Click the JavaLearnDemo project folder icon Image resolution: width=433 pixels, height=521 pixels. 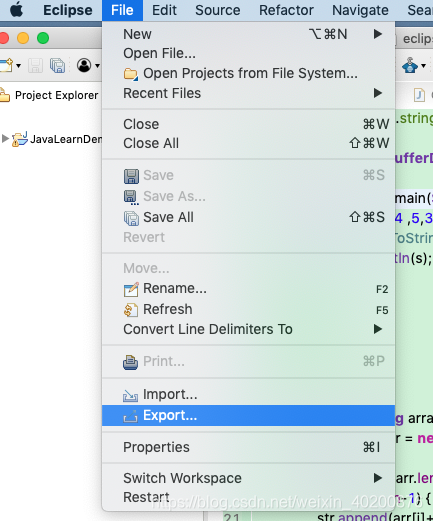pyautogui.click(x=20, y=139)
